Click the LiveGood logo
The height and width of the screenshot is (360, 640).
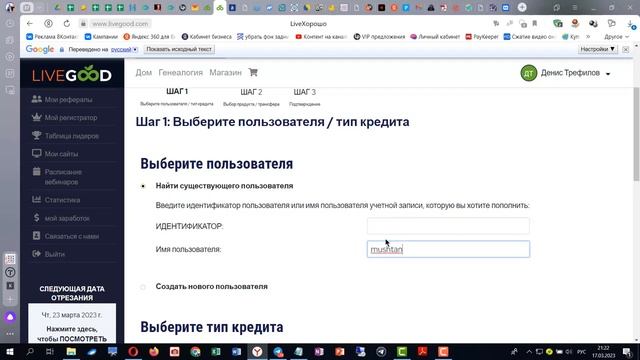[x=72, y=75]
